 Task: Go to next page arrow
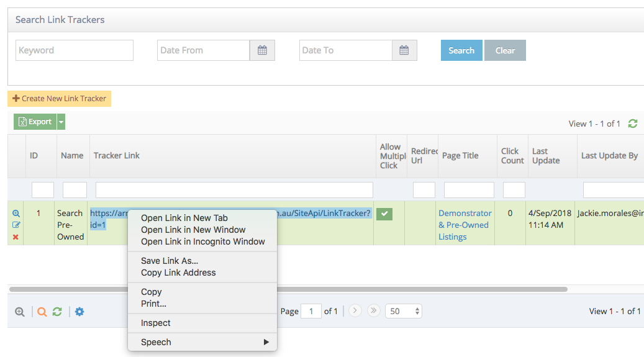click(x=355, y=310)
